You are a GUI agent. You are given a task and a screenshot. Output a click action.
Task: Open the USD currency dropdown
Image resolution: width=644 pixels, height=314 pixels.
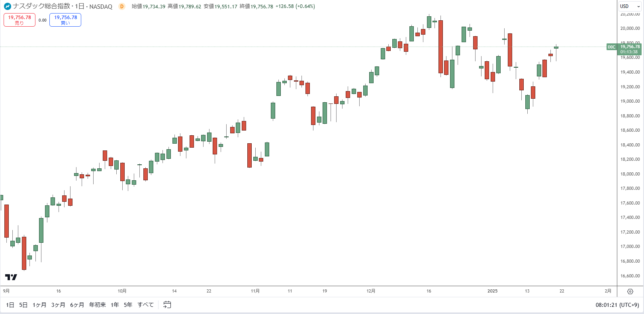coord(630,6)
